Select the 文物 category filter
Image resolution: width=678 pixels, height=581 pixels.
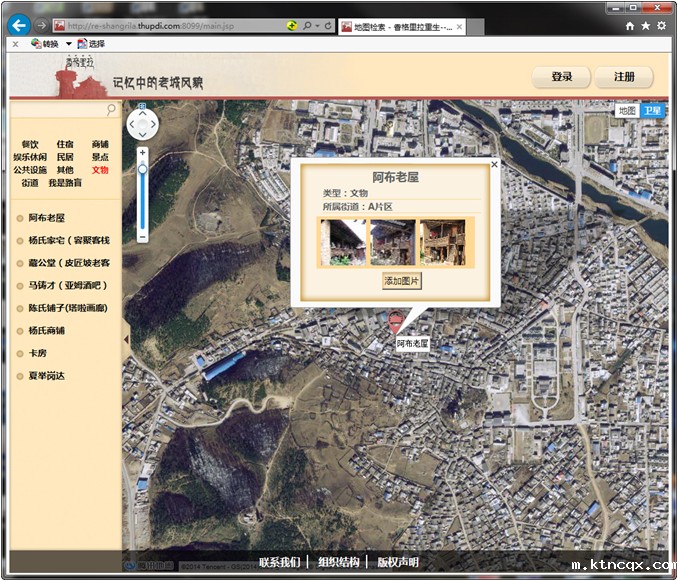(100, 170)
